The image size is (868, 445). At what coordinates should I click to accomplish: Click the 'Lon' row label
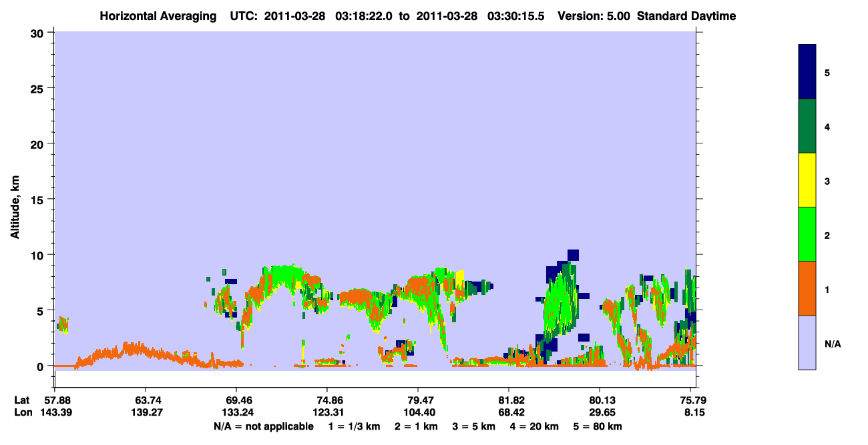[22, 412]
